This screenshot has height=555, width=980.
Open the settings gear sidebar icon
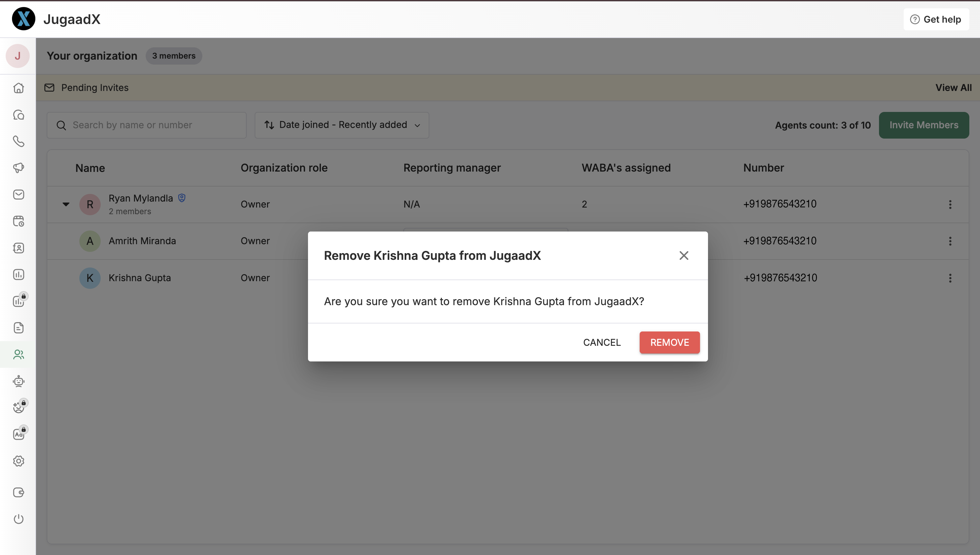(18, 461)
